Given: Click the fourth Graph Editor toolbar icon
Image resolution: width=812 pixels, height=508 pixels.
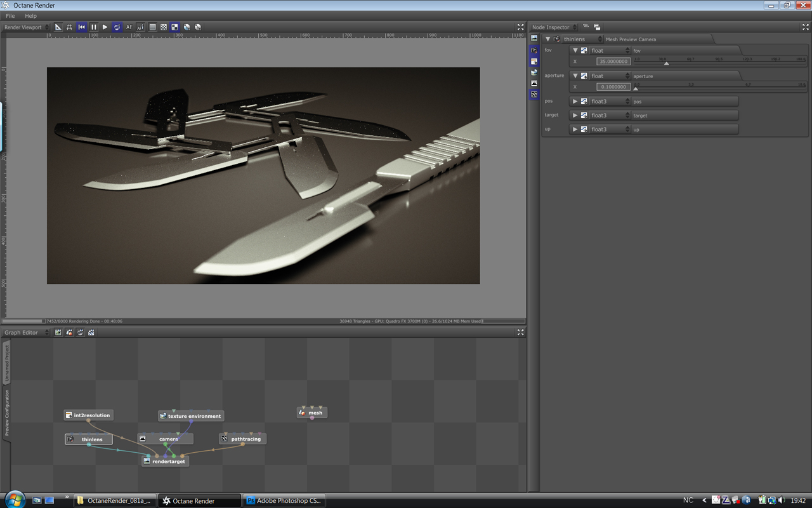Looking at the screenshot, I should coord(91,333).
